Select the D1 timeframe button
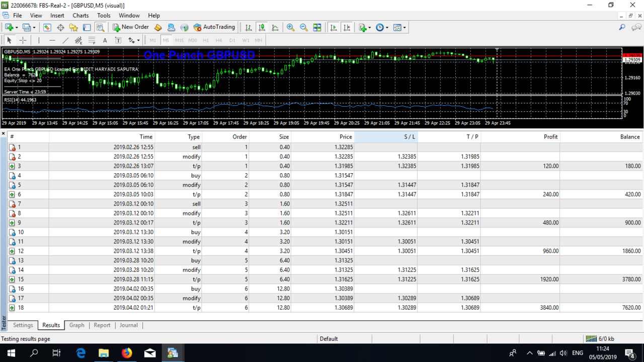 [232, 40]
